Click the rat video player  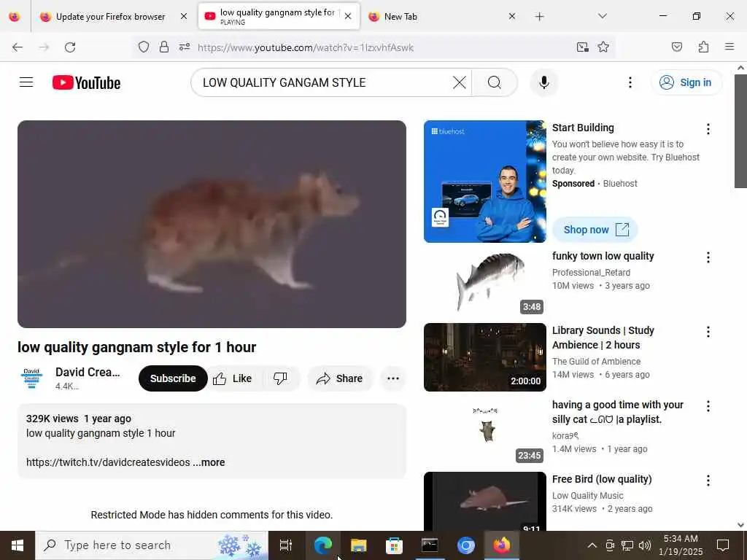[212, 224]
